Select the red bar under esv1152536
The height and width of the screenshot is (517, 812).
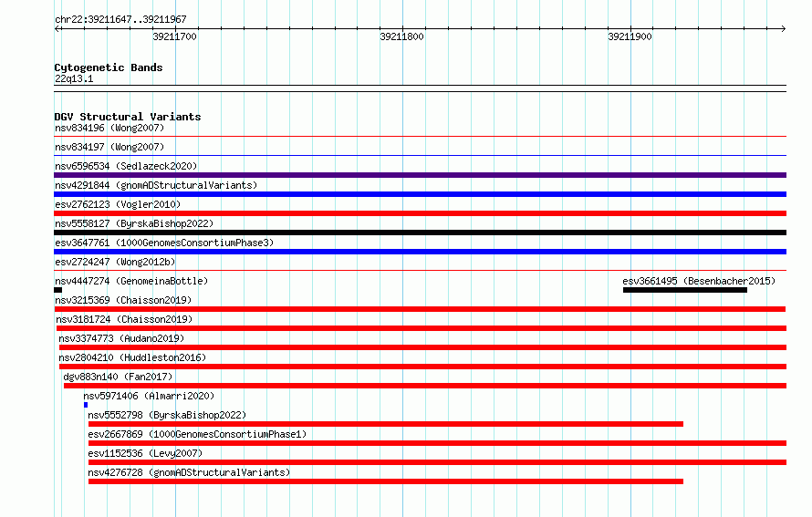[x=438, y=462]
